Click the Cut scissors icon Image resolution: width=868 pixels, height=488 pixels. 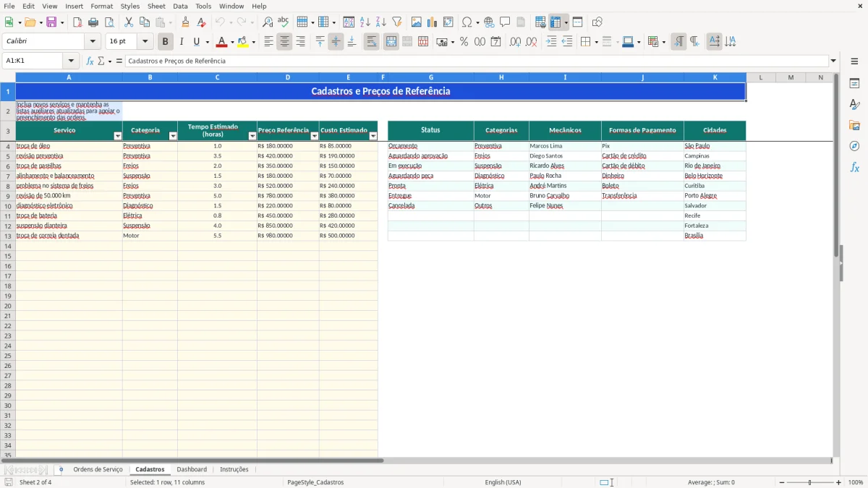pos(129,22)
